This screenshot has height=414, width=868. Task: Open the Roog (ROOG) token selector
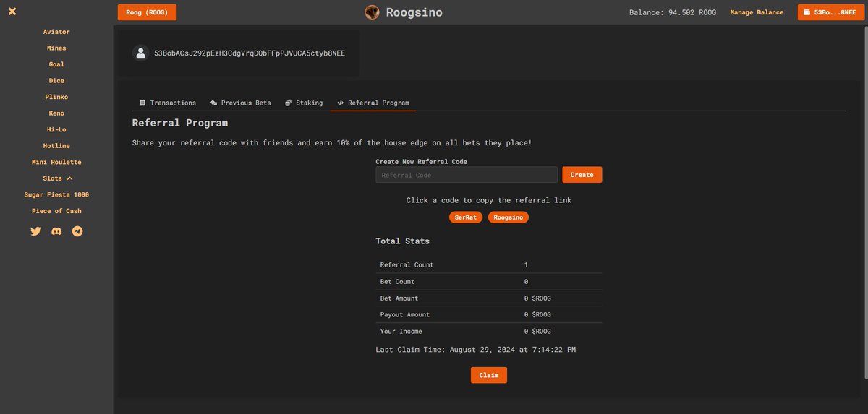coord(147,12)
